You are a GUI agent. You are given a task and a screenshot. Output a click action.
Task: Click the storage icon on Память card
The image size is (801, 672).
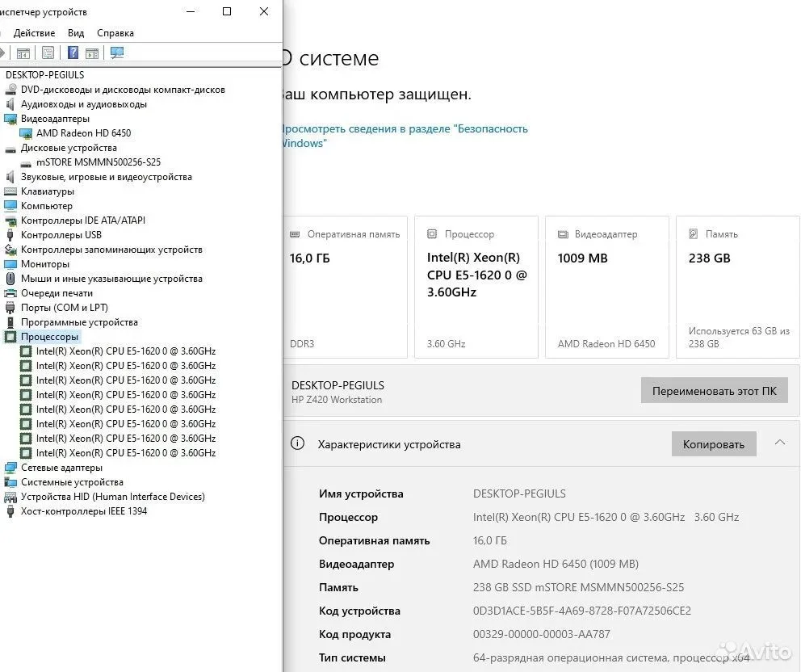pos(694,233)
